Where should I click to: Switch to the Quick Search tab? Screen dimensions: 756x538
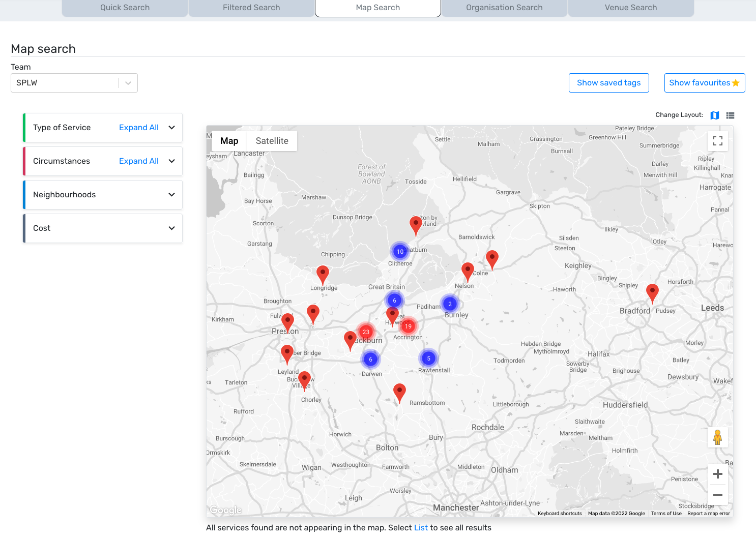[x=125, y=8]
